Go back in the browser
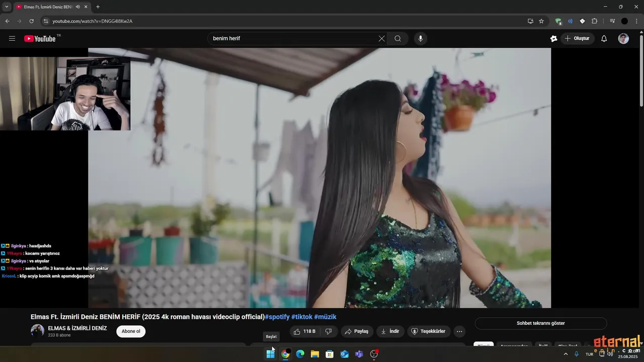644x362 pixels. pyautogui.click(x=7, y=21)
